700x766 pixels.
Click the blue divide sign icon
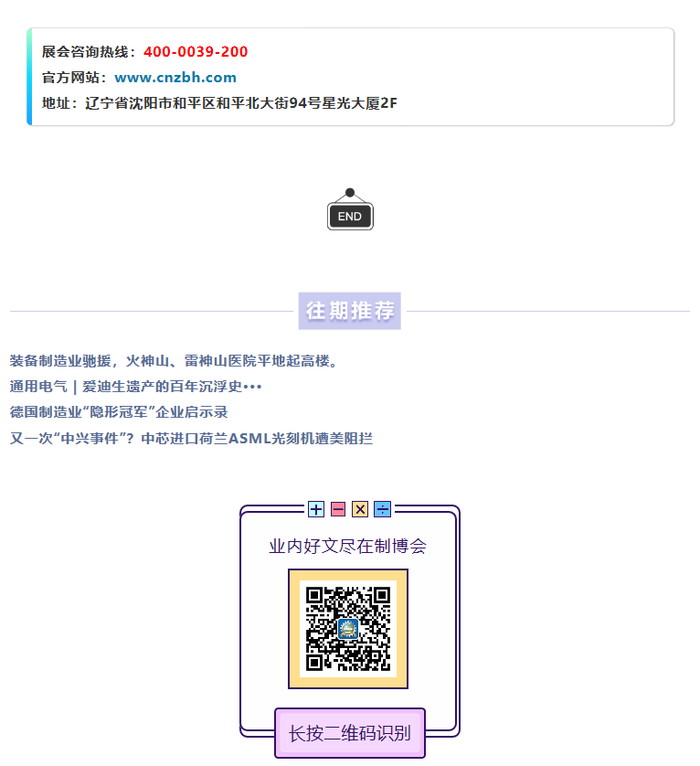tap(383, 509)
